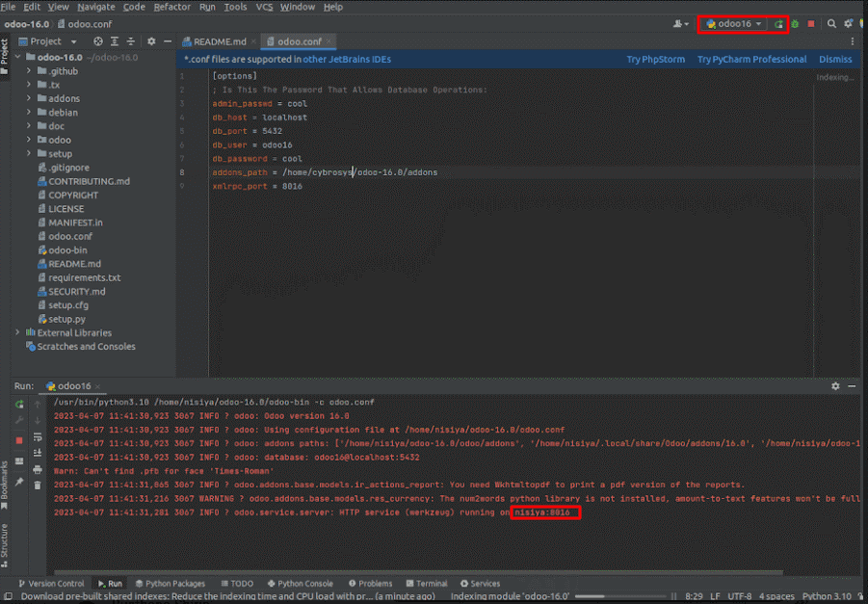868x604 pixels.
Task: Open IDE settings gear in top toolbar
Action: 848,24
